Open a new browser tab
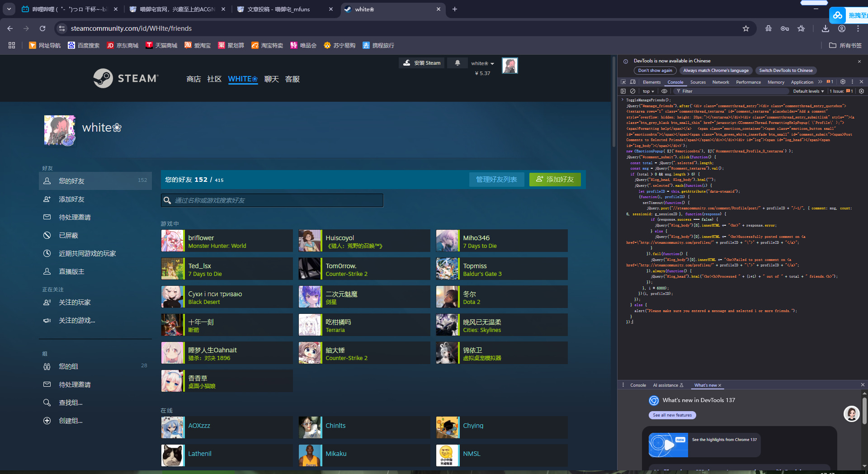This screenshot has height=474, width=868. click(455, 9)
